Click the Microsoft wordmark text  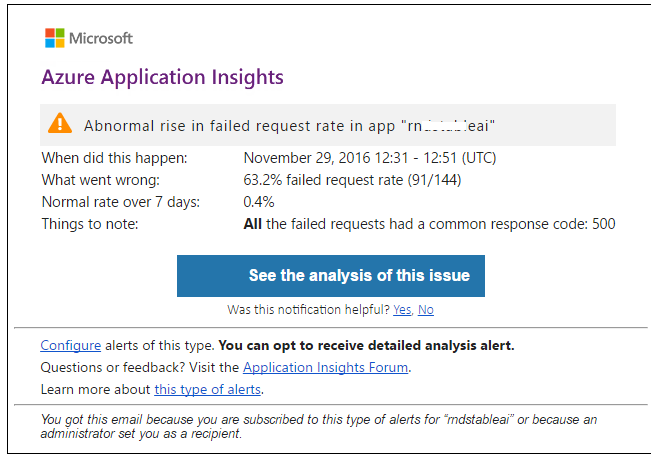click(x=100, y=39)
